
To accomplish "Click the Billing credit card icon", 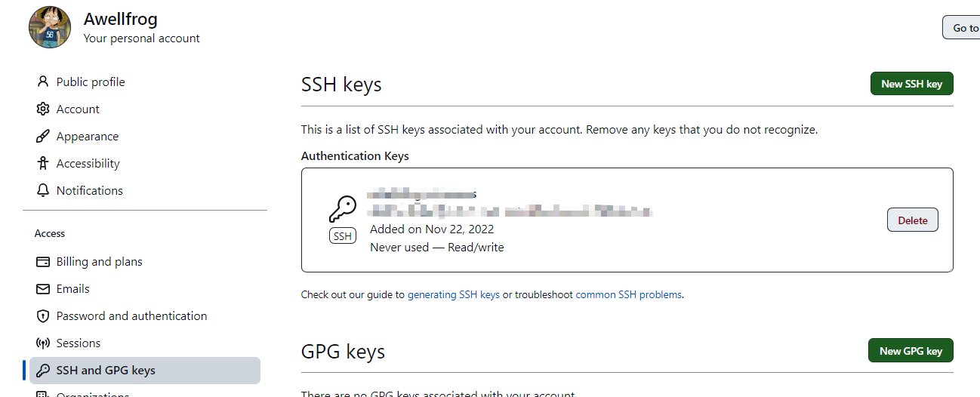I will pos(43,262).
